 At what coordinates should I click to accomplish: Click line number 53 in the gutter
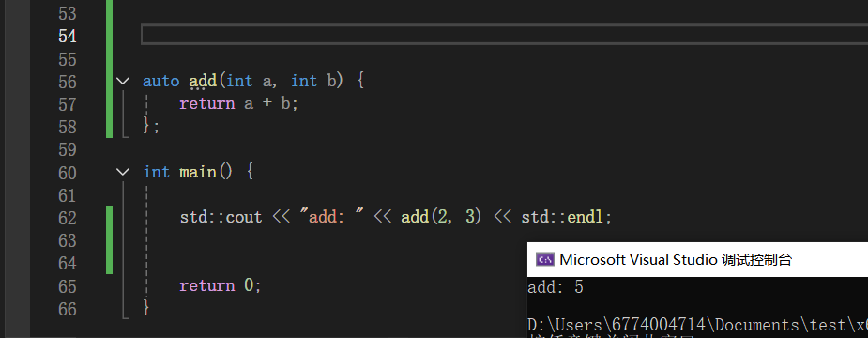coord(67,13)
